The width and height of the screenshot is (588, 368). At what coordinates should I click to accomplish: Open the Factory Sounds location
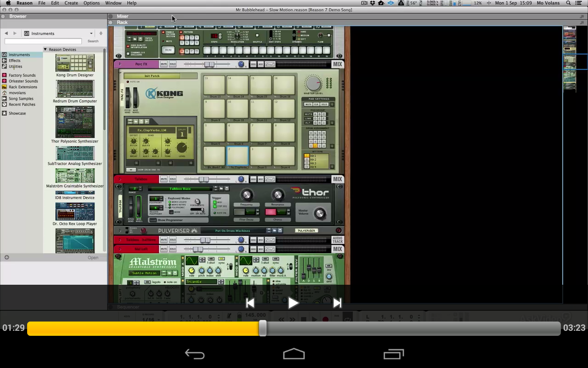(22, 75)
